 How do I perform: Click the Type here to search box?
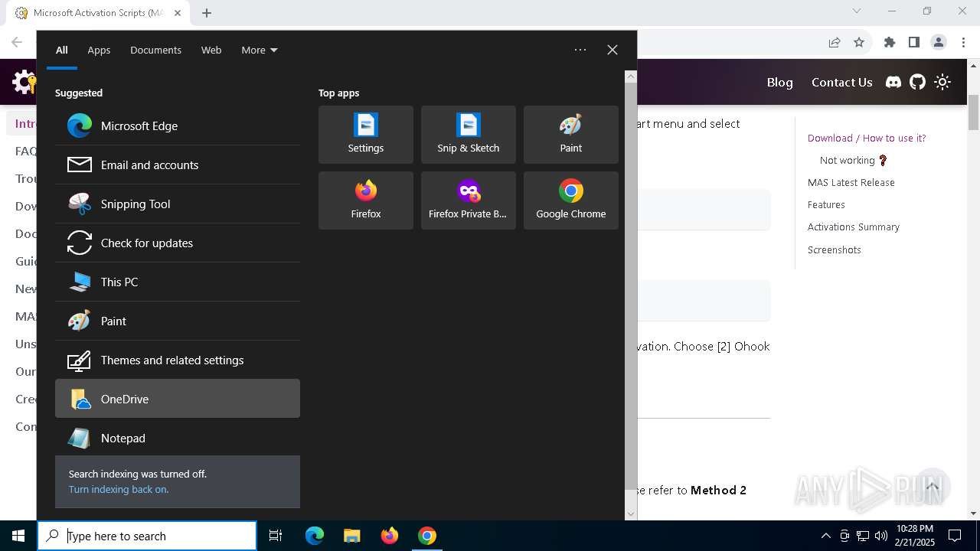pos(147,536)
